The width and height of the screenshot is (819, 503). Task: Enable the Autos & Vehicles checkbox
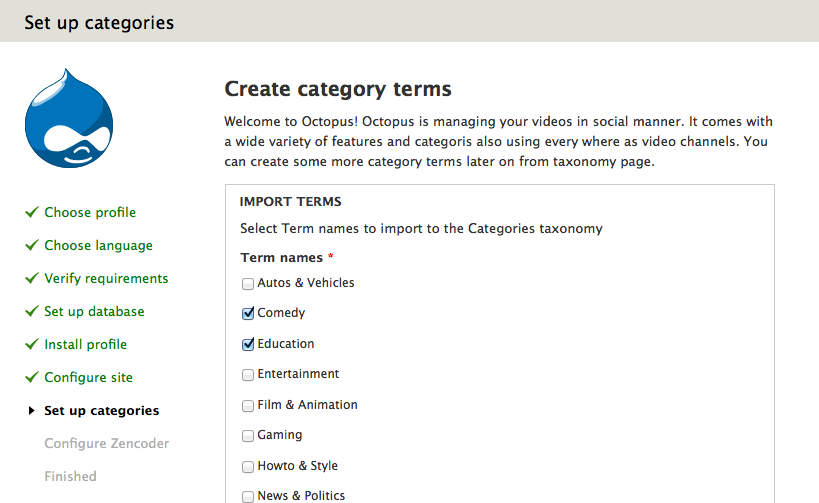248,283
